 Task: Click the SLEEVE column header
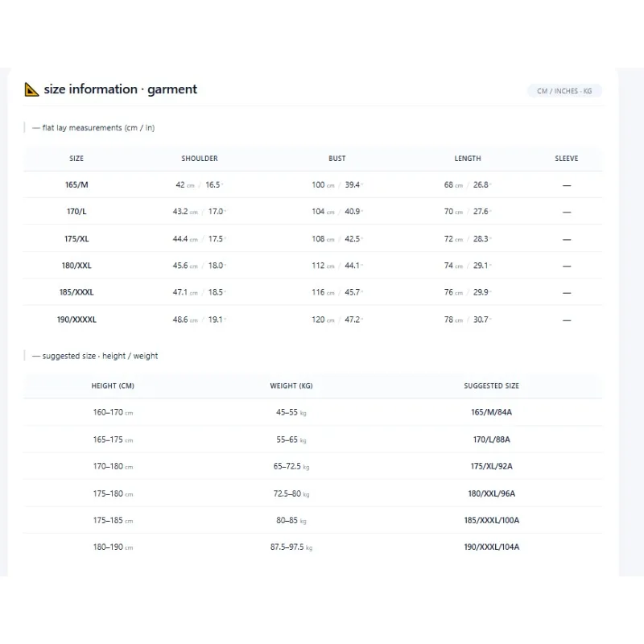[567, 159]
